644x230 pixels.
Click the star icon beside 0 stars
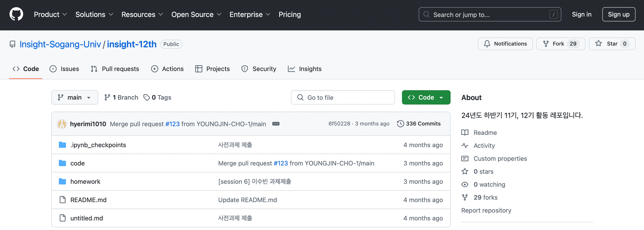coord(465,171)
